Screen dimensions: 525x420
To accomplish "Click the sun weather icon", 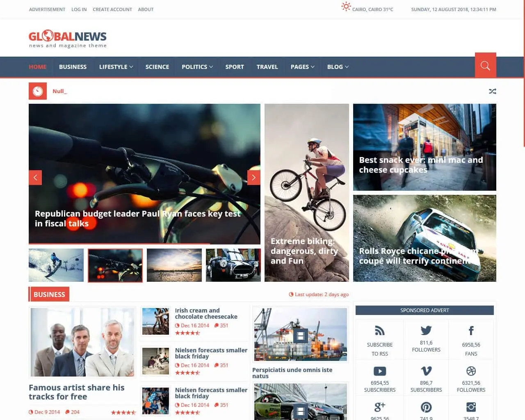I will click(346, 7).
